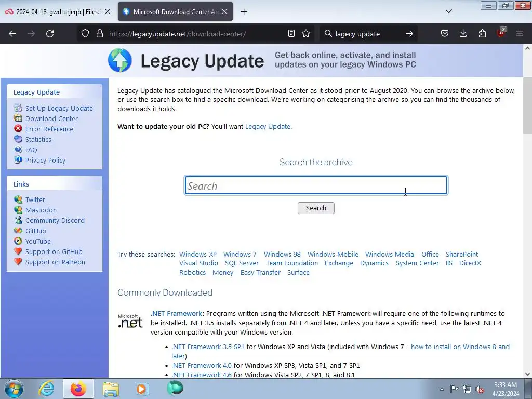This screenshot has width=532, height=399.
Task: Open a new tab with plus button
Action: [244, 12]
